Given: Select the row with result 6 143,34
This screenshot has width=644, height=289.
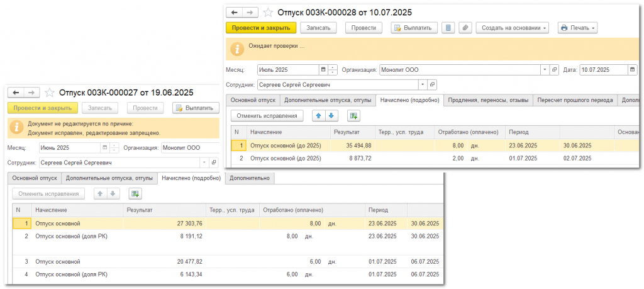Looking at the screenshot, I should 228,274.
